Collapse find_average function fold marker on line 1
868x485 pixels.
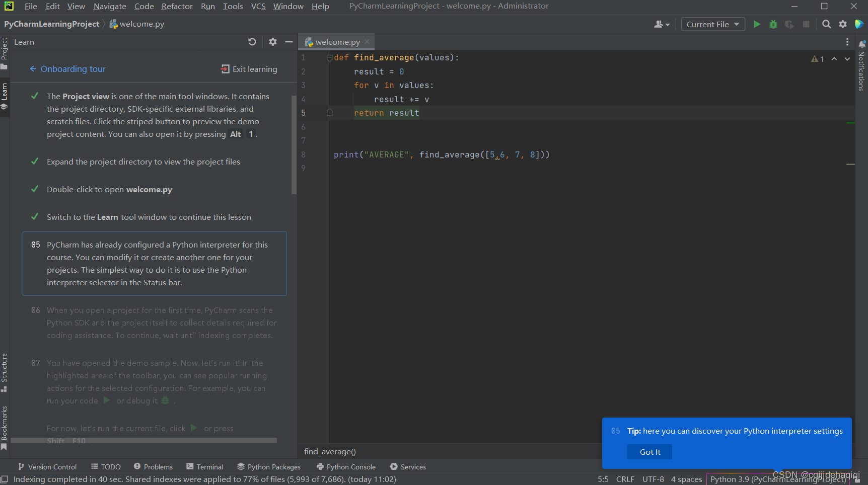pyautogui.click(x=330, y=58)
